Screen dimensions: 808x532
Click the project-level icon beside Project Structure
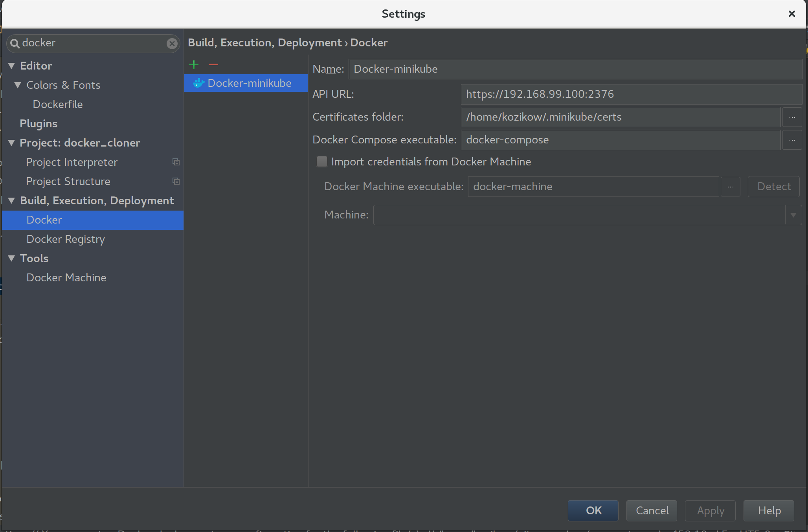point(176,181)
